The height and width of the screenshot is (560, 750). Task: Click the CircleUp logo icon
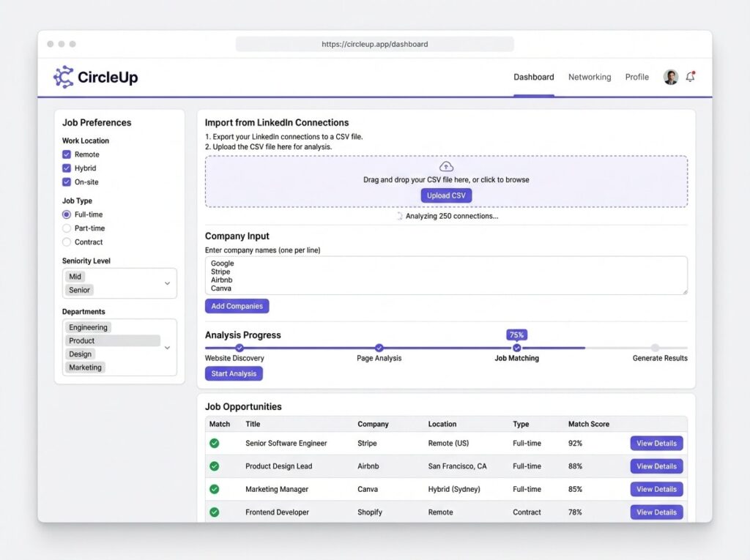[x=63, y=77]
